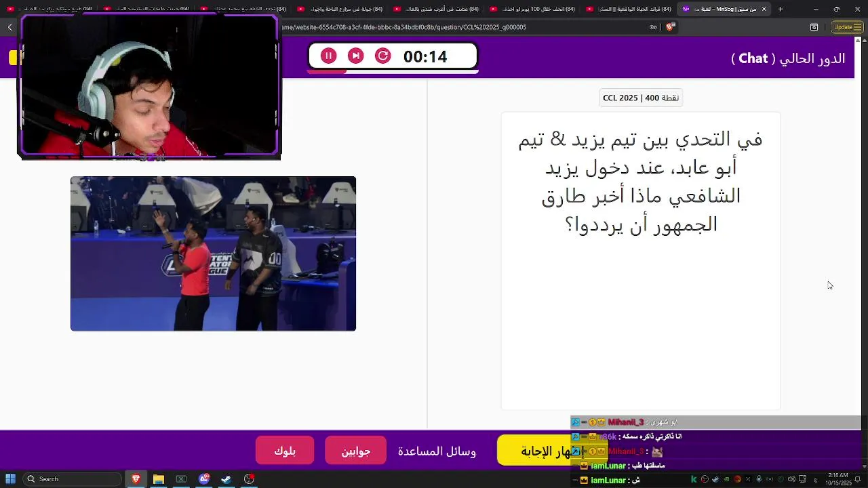Screen dimensions: 868x488
Task: Click the browser address bar URL
Action: point(404,27)
